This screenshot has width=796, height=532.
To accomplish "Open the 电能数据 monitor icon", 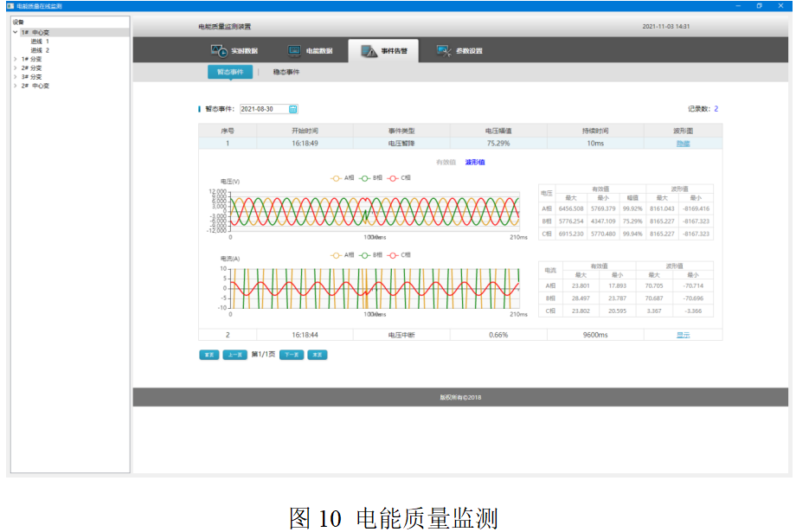I will click(x=294, y=51).
